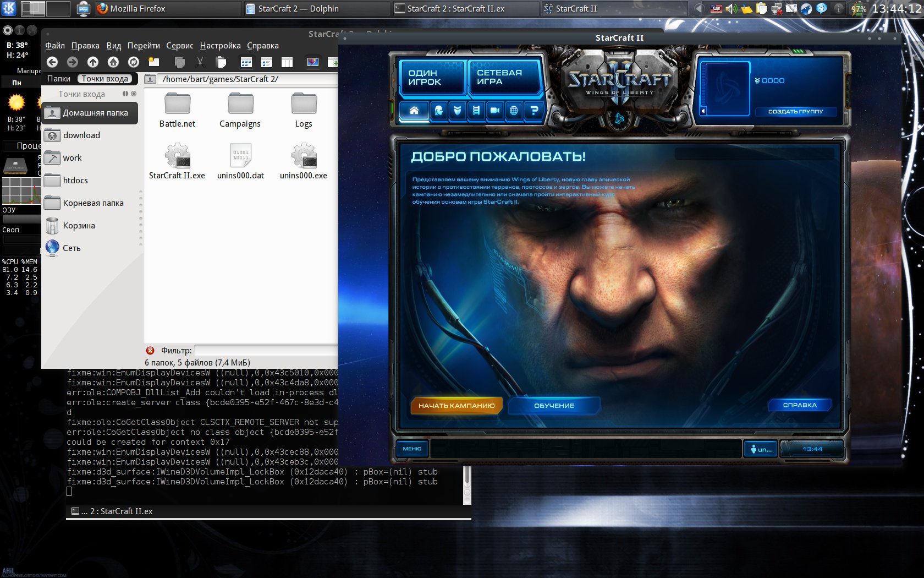
Task: Click the СПРАВКА help button
Action: coord(800,405)
